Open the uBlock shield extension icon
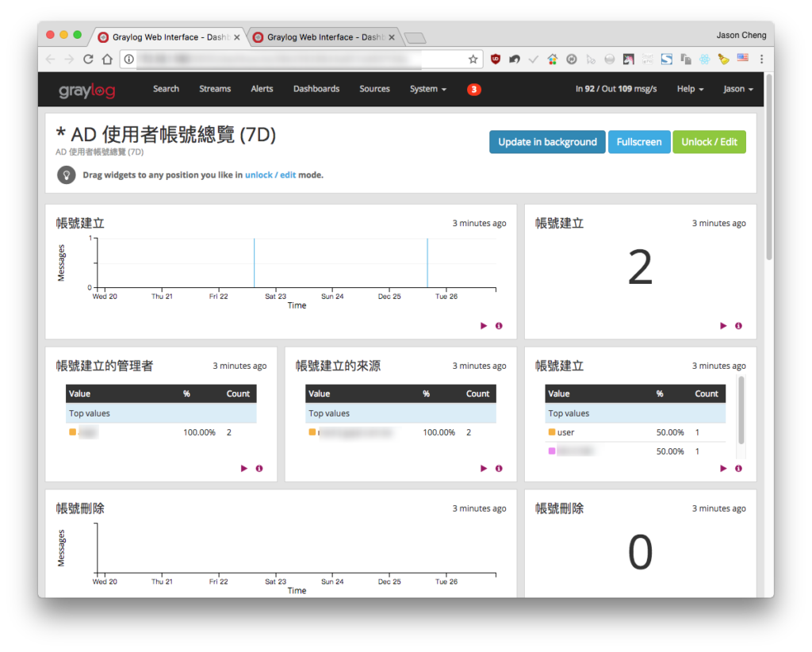The height and width of the screenshot is (652, 812). [x=496, y=59]
